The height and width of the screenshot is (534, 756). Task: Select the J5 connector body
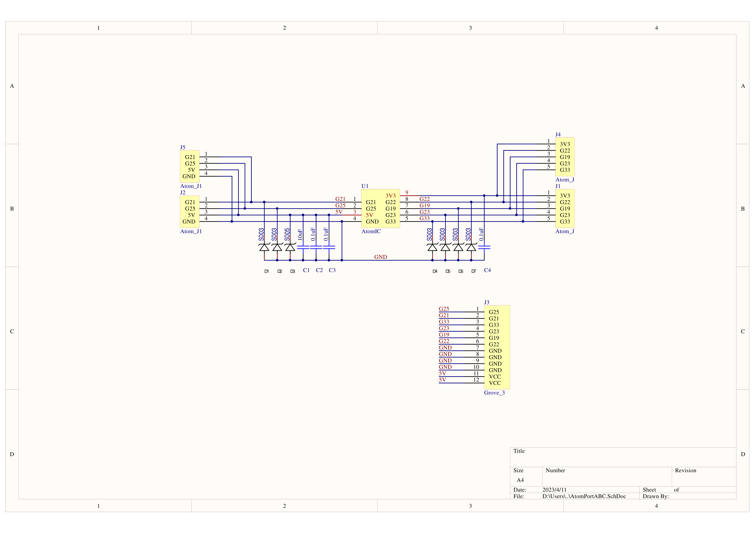tap(190, 167)
